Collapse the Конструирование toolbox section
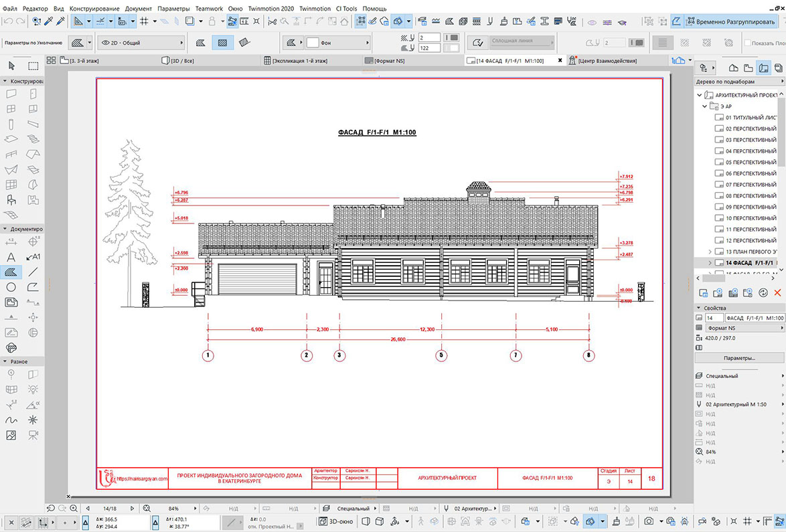 [5, 81]
